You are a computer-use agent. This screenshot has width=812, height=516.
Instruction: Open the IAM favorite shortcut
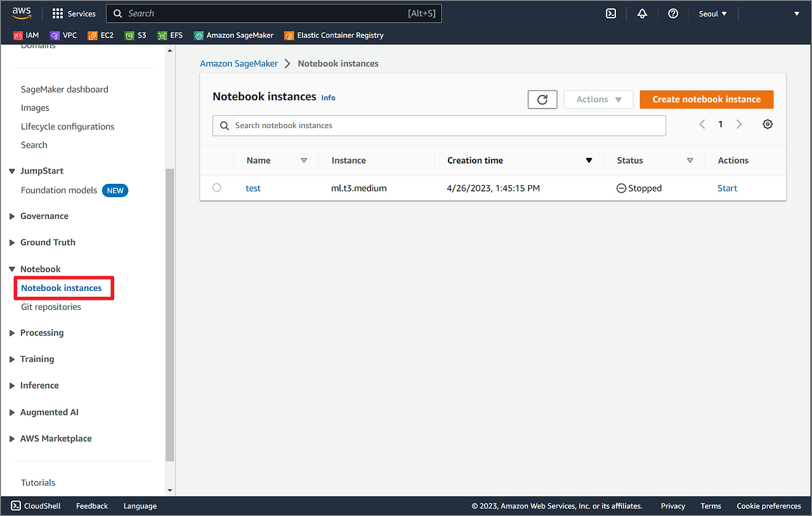coord(25,35)
